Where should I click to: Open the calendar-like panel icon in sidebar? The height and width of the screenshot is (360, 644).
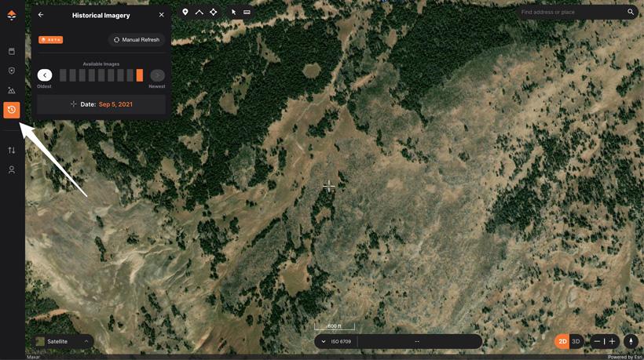click(12, 51)
